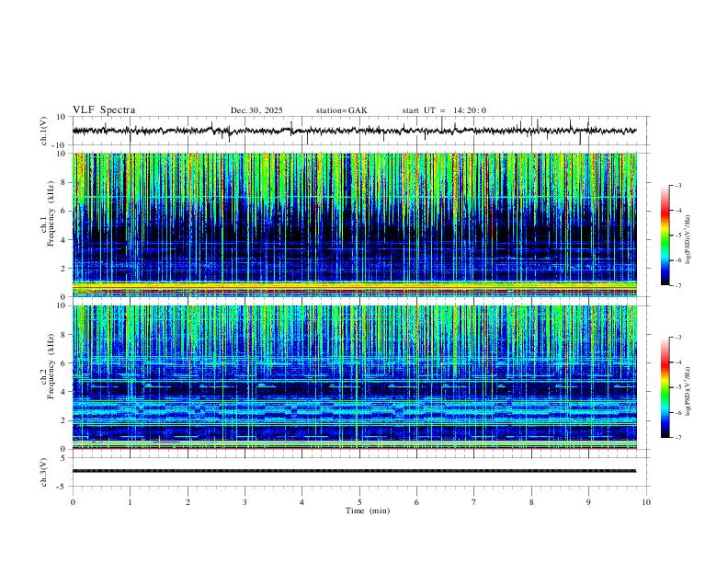
Task: Click the time axis tick label "7"
Action: click(x=474, y=502)
